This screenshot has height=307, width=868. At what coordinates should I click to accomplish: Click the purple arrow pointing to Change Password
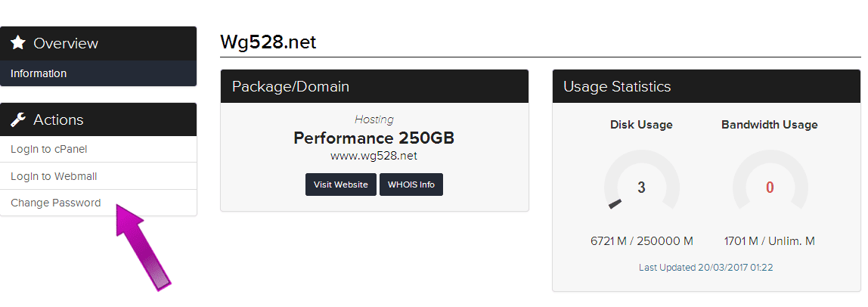pyautogui.click(x=142, y=249)
